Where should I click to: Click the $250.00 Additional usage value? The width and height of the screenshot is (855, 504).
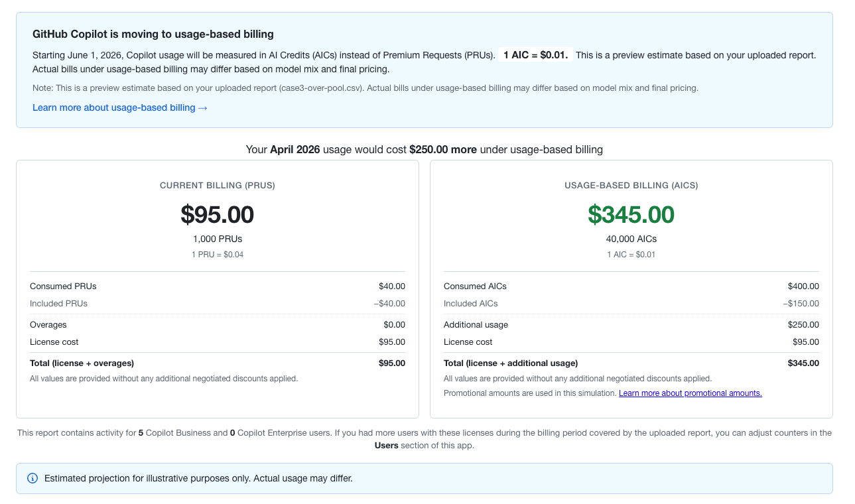pyautogui.click(x=803, y=325)
